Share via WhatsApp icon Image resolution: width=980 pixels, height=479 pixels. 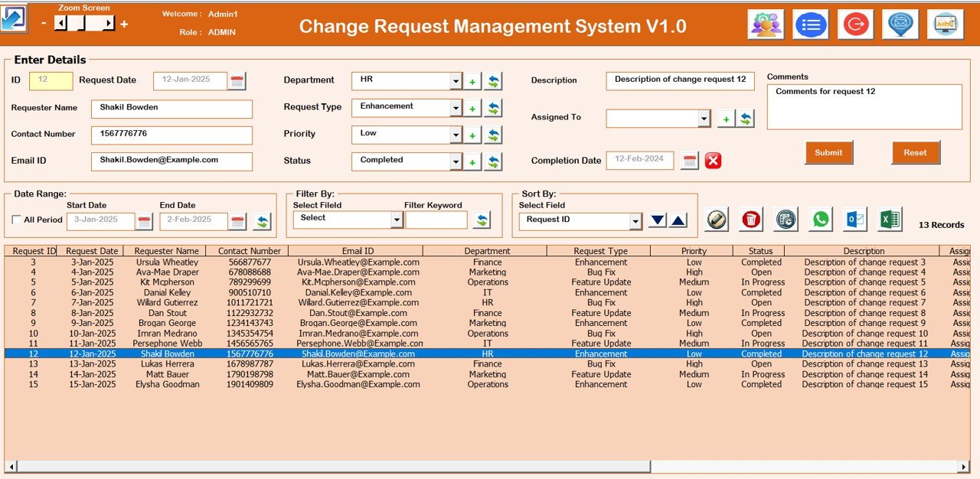point(821,220)
